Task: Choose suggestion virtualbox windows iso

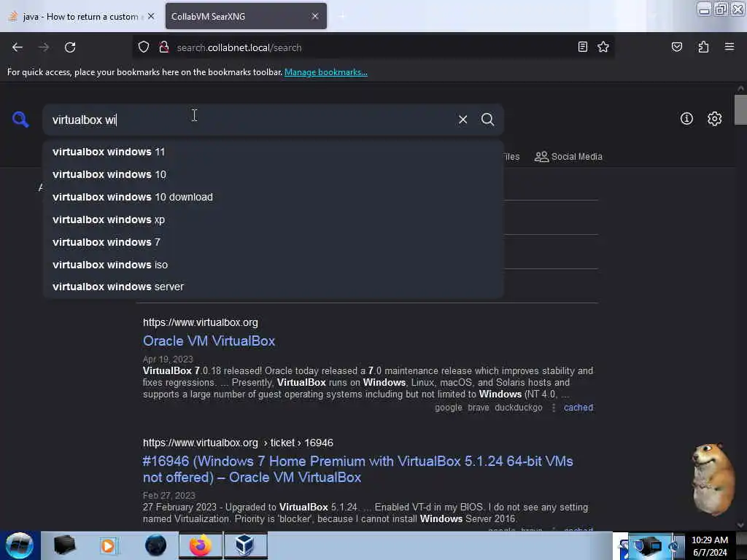Action: pyautogui.click(x=274, y=265)
